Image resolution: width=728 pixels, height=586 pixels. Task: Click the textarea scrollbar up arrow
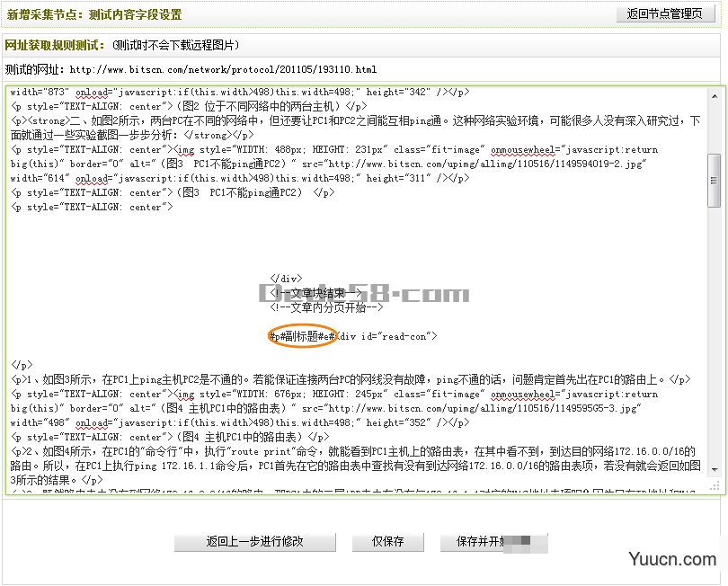click(x=715, y=96)
